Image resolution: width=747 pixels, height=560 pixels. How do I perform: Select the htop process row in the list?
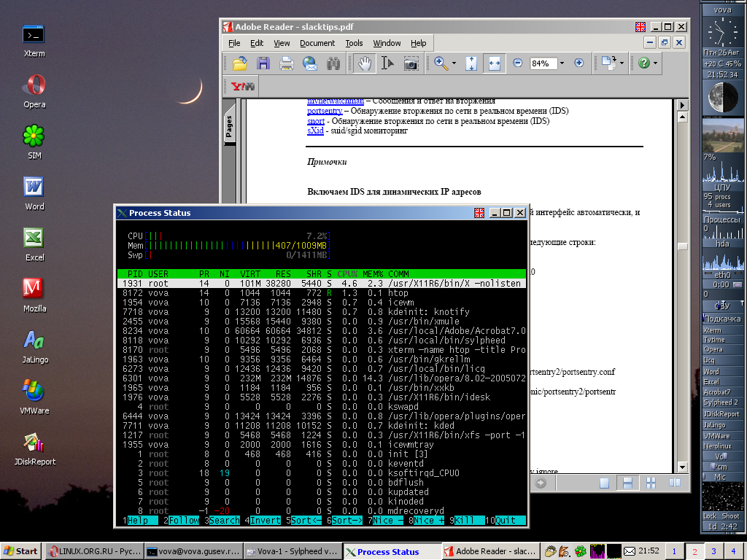click(x=322, y=293)
